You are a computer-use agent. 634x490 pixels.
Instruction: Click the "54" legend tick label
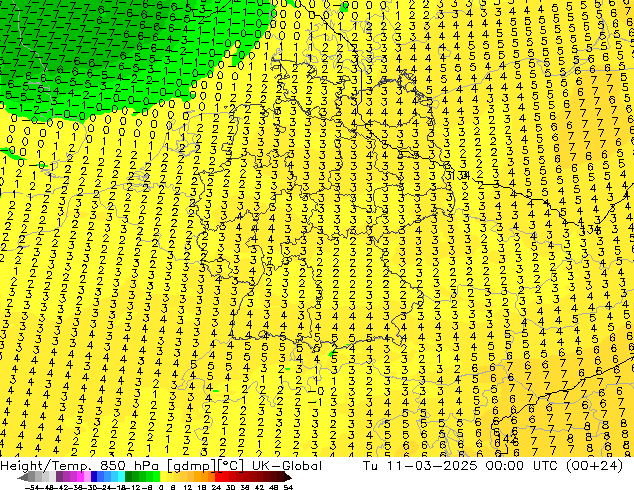tap(288, 487)
